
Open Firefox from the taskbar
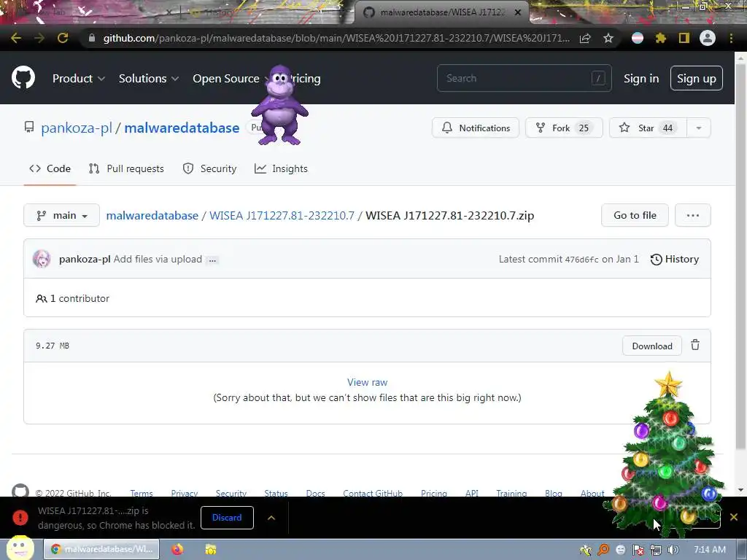(x=178, y=550)
